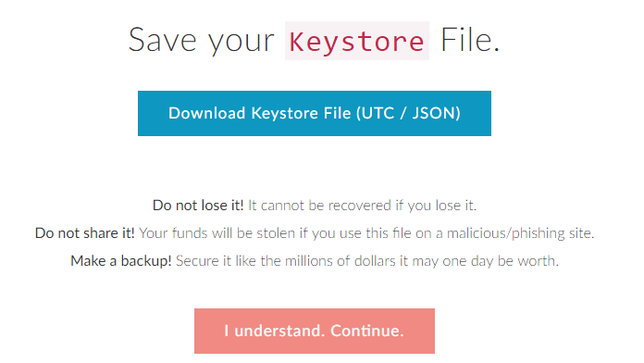This screenshot has width=644, height=363.
Task: Click the words 'if you lose it'
Action: tap(436, 206)
